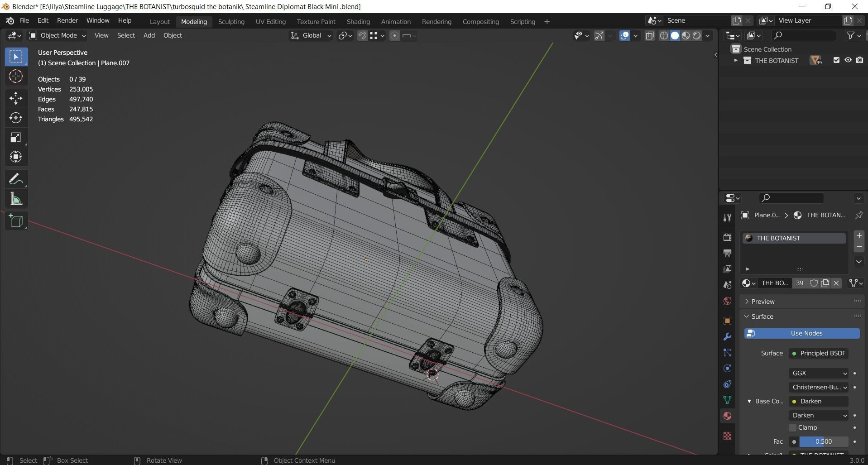Add a new material slot
Screen dimensions: 868x465
859,235
